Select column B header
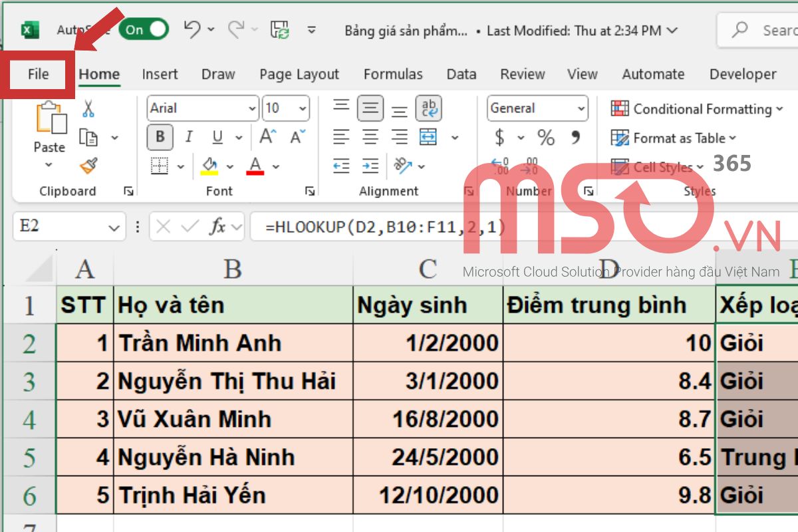The image size is (798, 532). (x=233, y=269)
